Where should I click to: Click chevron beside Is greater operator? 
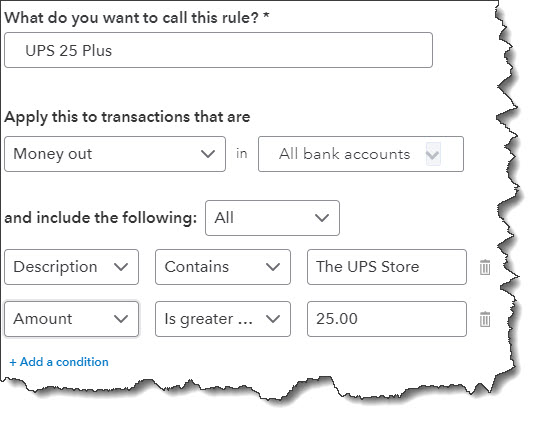[273, 319]
